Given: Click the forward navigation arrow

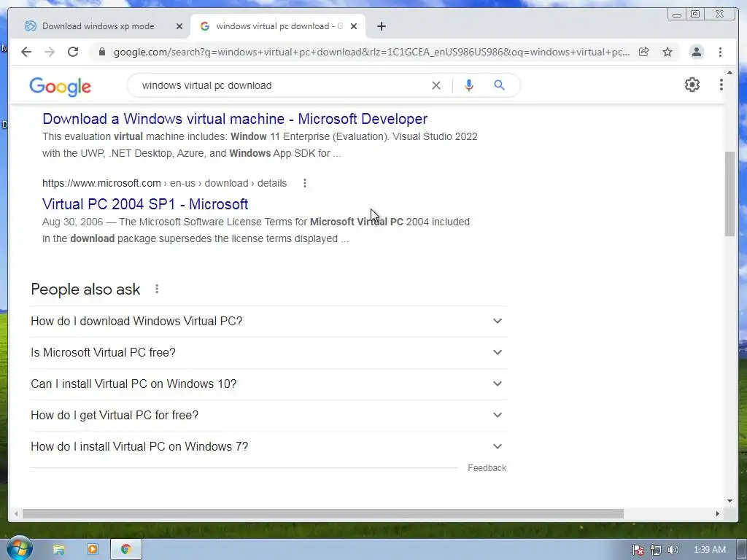Looking at the screenshot, I should coord(50,52).
